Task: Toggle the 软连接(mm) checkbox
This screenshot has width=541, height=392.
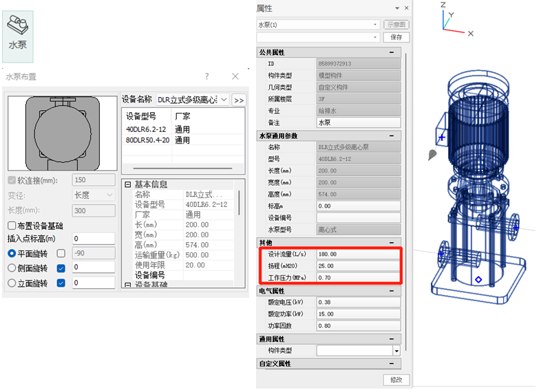Action: tap(12, 180)
